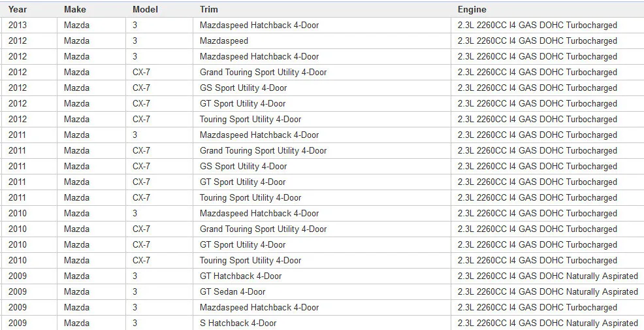The height and width of the screenshot is (330, 644).
Task: Click CX-7 in the 2012 Grand Touring row
Action: click(x=159, y=72)
